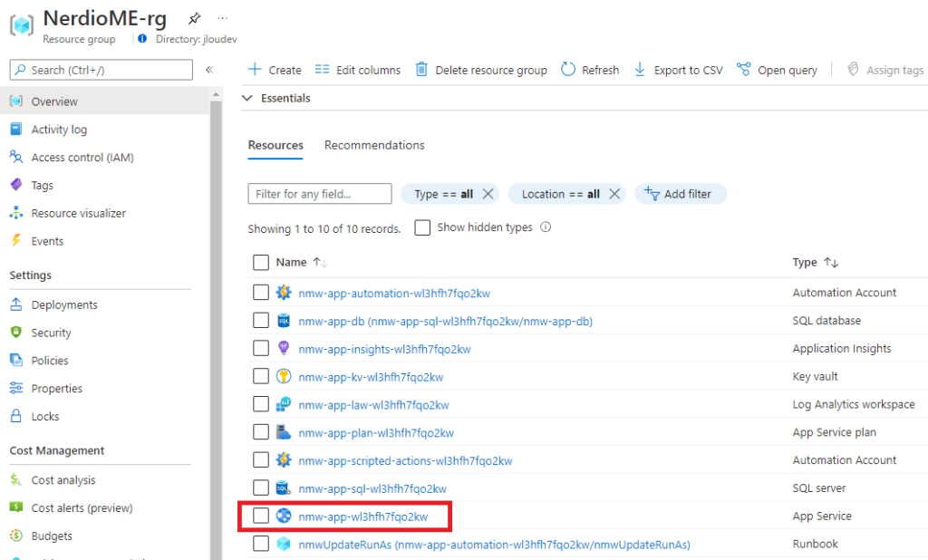Switch to the Recommendations tab
The width and height of the screenshot is (928, 560).
pyautogui.click(x=374, y=145)
